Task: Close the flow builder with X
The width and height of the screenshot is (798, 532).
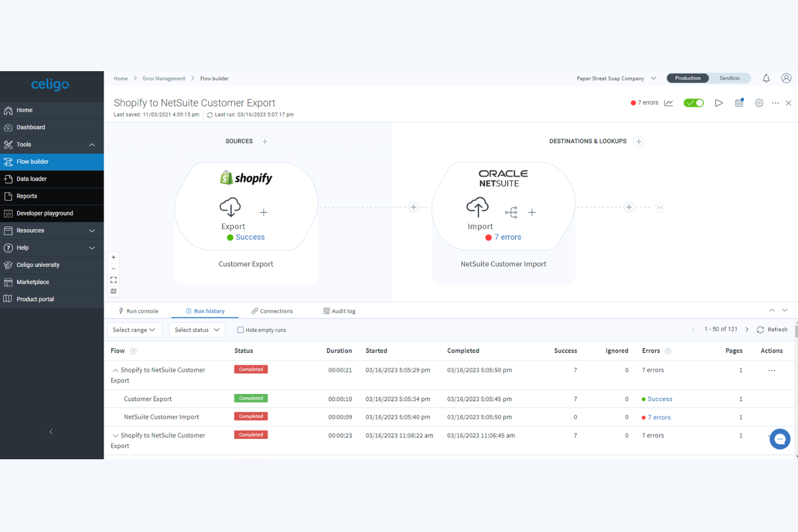Action: pyautogui.click(x=788, y=103)
